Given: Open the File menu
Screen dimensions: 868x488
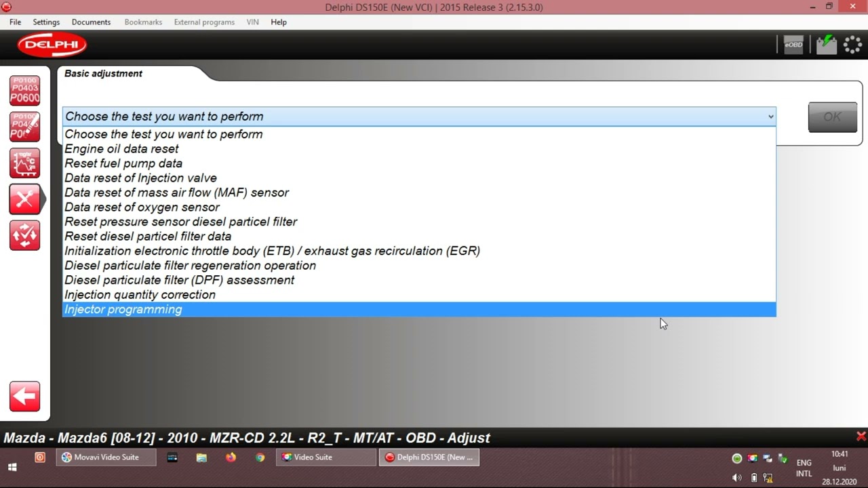Looking at the screenshot, I should coord(15,22).
